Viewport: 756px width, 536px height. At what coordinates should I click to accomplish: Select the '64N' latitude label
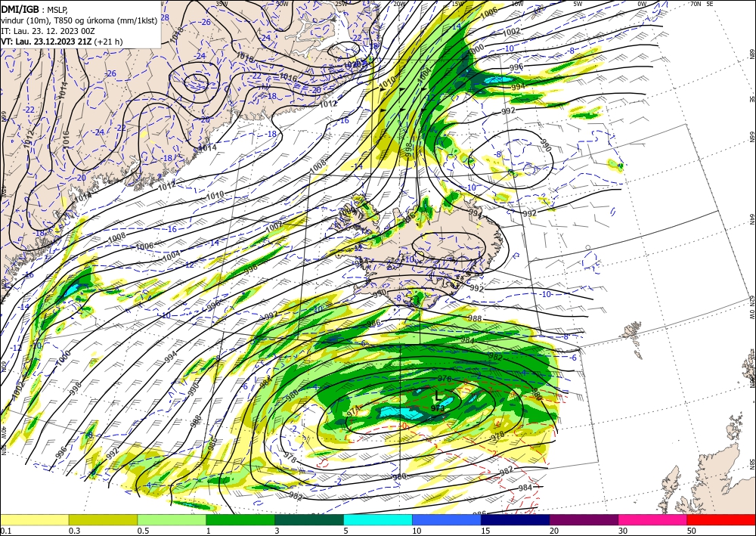tap(751, 219)
